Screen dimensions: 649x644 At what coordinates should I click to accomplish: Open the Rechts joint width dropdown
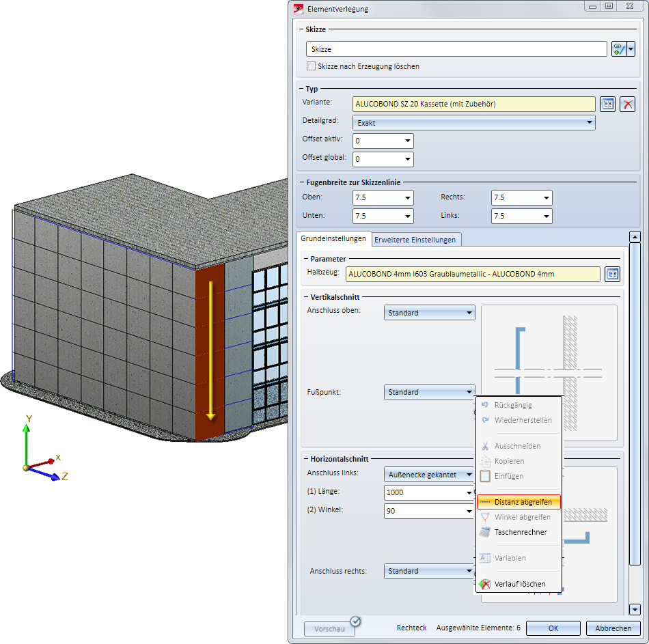click(x=547, y=198)
